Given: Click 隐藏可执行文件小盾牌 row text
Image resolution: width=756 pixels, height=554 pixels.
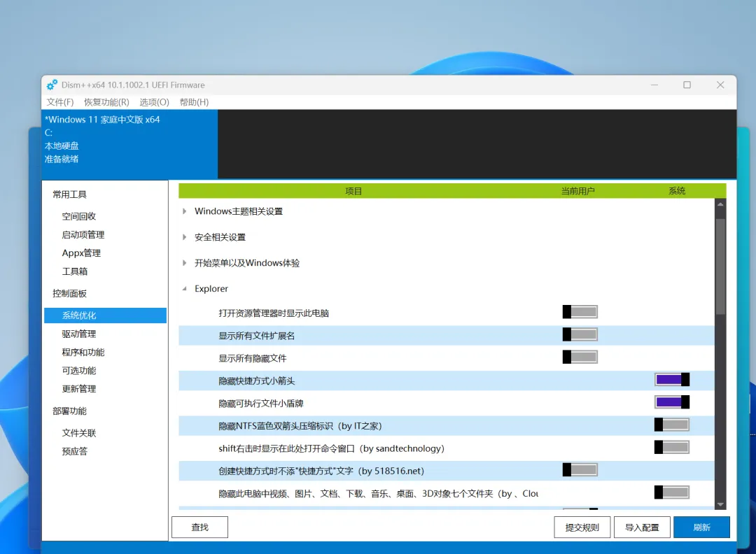Looking at the screenshot, I should [261, 404].
